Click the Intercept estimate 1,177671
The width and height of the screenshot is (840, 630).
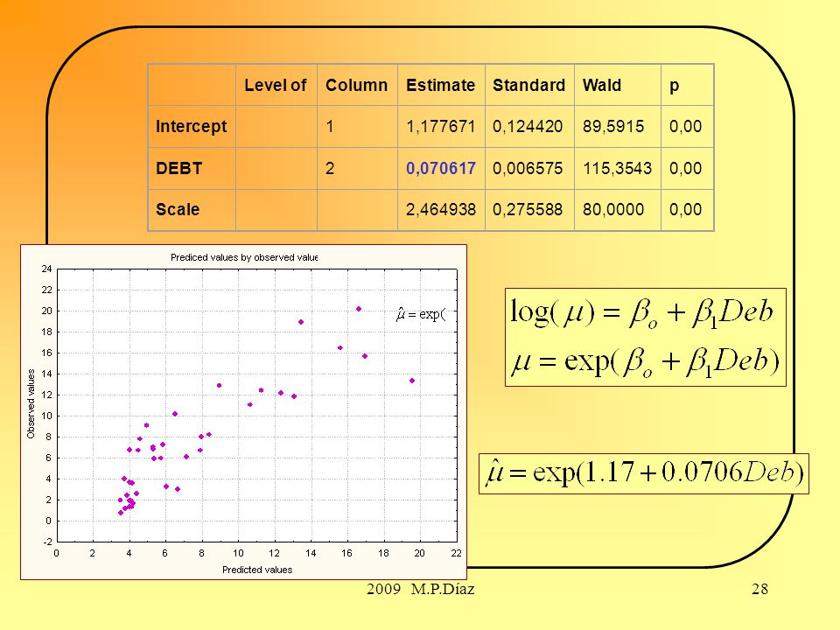pyautogui.click(x=440, y=126)
